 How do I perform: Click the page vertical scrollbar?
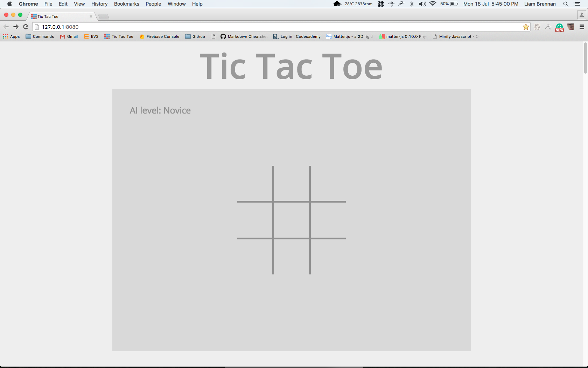[585, 58]
